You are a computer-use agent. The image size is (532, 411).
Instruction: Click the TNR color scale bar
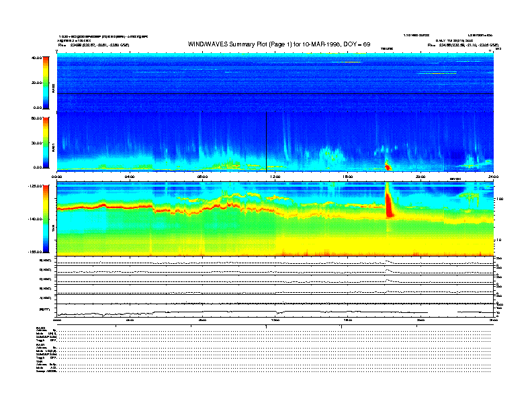pyautogui.click(x=46, y=219)
